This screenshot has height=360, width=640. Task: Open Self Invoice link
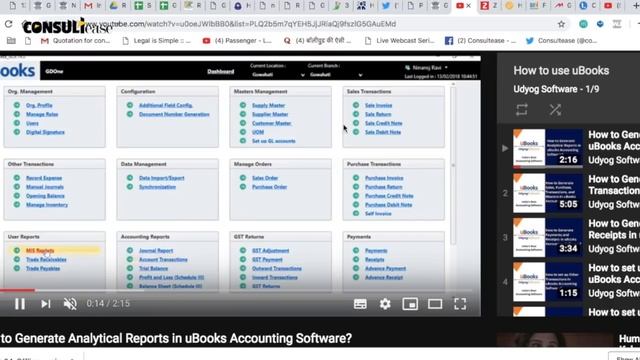(x=378, y=214)
